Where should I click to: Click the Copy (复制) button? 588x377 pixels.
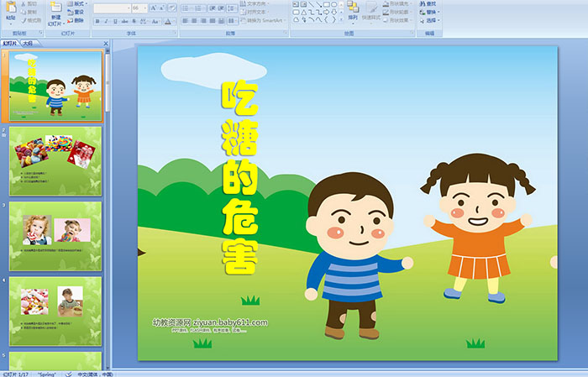click(x=29, y=12)
